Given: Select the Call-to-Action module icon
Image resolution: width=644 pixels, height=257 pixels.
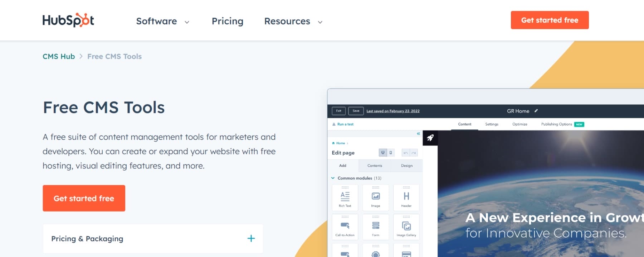Looking at the screenshot, I should pyautogui.click(x=345, y=227).
